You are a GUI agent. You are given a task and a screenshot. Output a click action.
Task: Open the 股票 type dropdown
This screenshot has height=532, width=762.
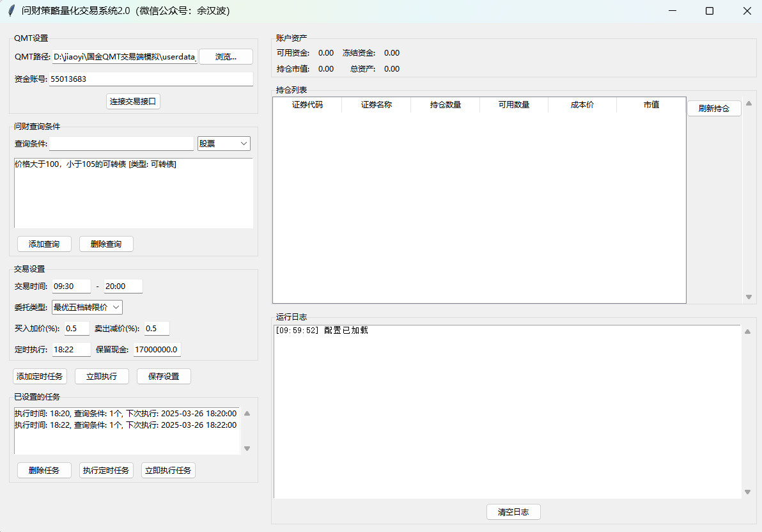[x=224, y=143]
